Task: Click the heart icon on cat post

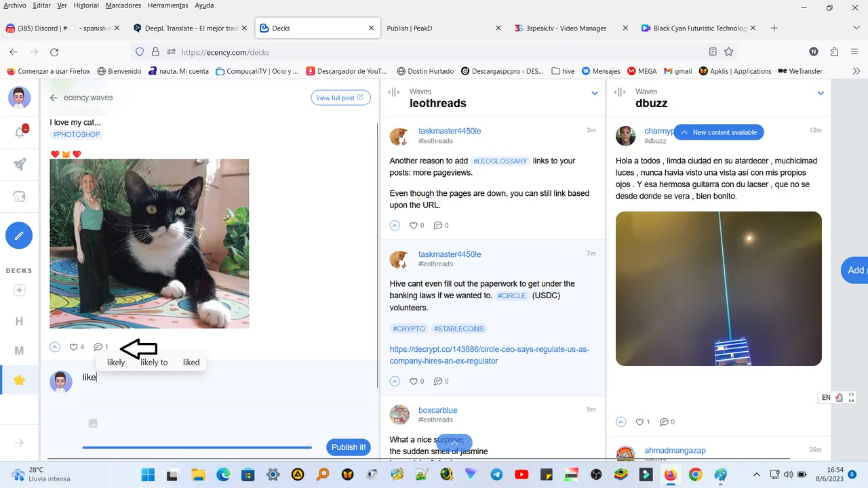Action: coord(73,347)
